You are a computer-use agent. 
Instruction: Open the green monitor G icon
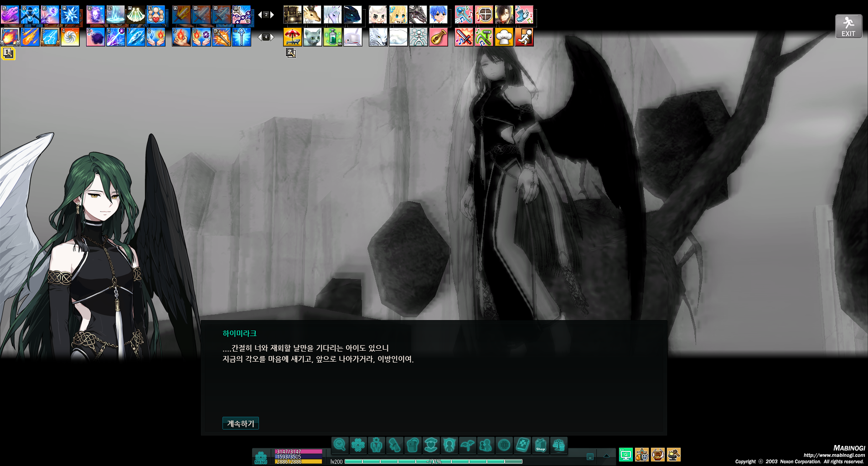pos(626,455)
